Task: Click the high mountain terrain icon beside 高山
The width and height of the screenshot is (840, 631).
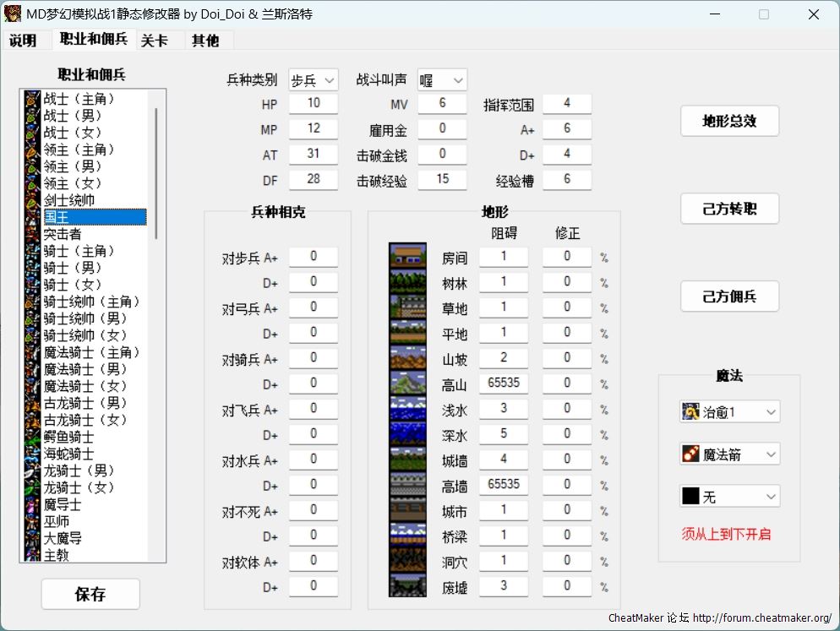Action: pos(407,383)
